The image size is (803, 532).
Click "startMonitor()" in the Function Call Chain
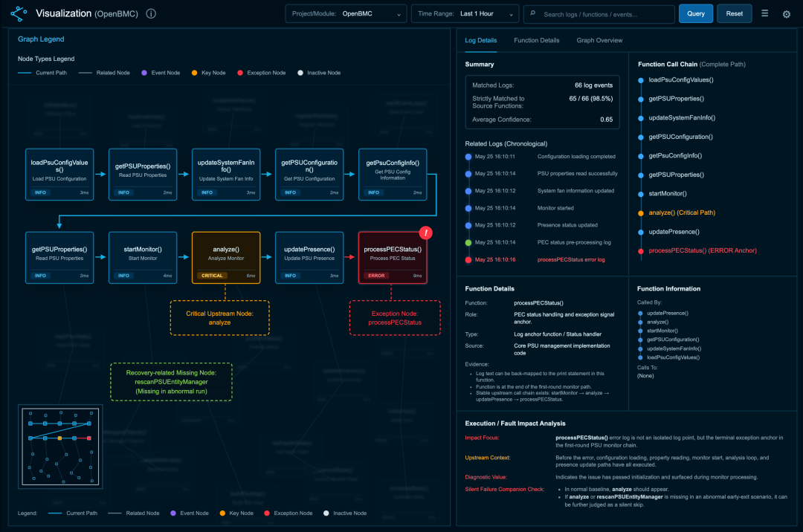coord(668,194)
